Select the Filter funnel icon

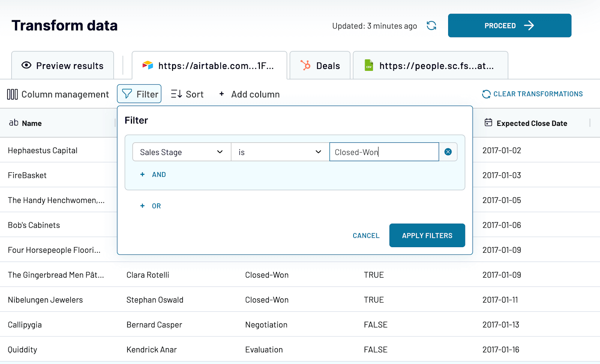[x=127, y=94]
